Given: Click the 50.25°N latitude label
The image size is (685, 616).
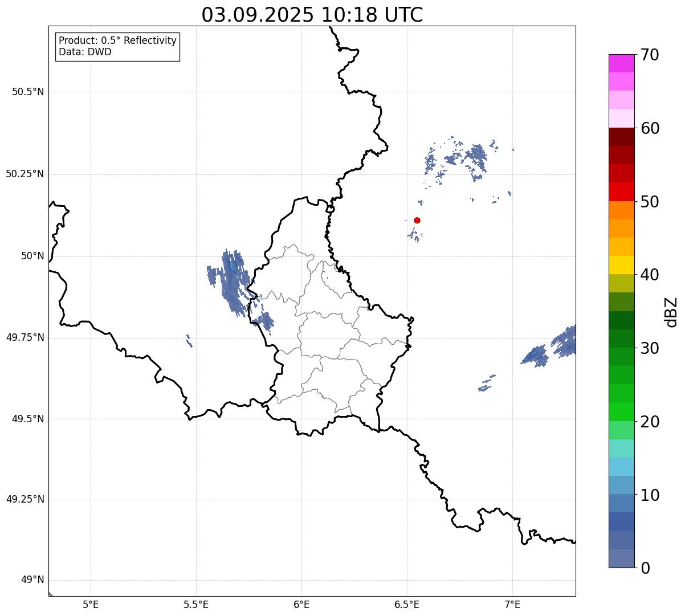Looking at the screenshot, I should point(25,174).
